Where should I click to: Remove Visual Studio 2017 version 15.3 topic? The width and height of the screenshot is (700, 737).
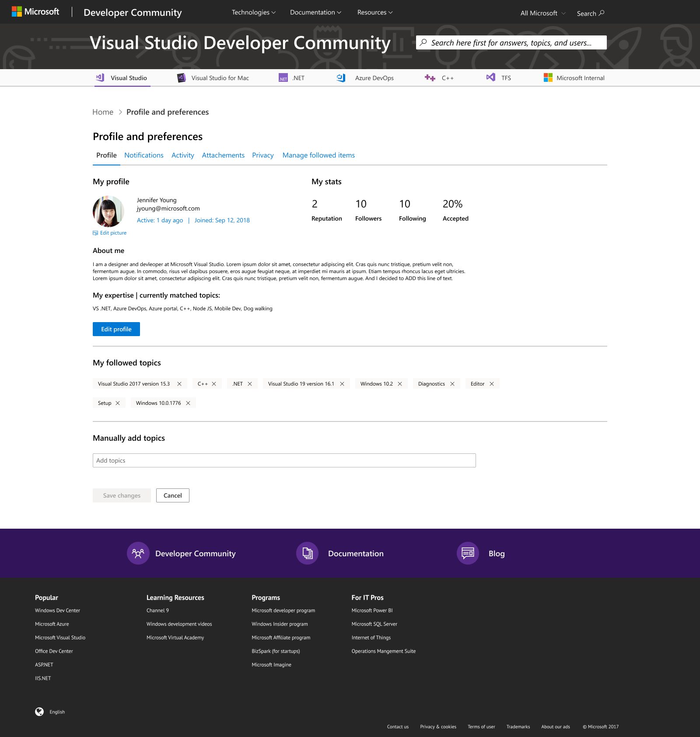(x=179, y=384)
